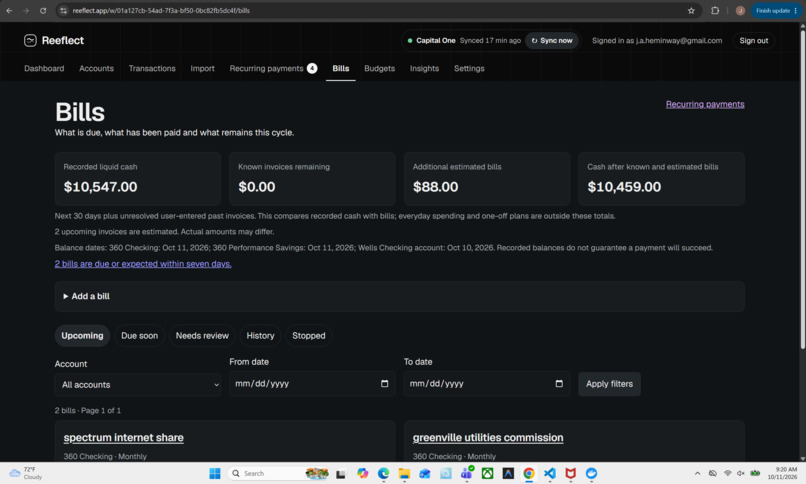Open the spectrum internet share bill
Viewport: 806px width, 484px height.
pyautogui.click(x=123, y=438)
